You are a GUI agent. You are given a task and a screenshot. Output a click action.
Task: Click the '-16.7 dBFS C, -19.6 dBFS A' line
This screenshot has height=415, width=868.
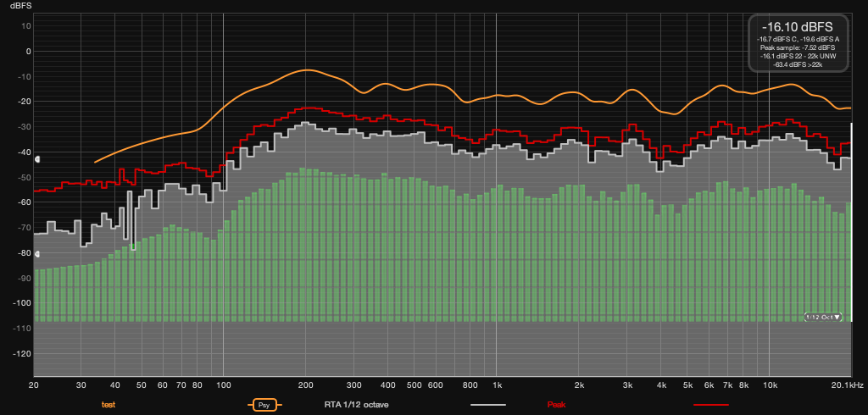pyautogui.click(x=797, y=39)
